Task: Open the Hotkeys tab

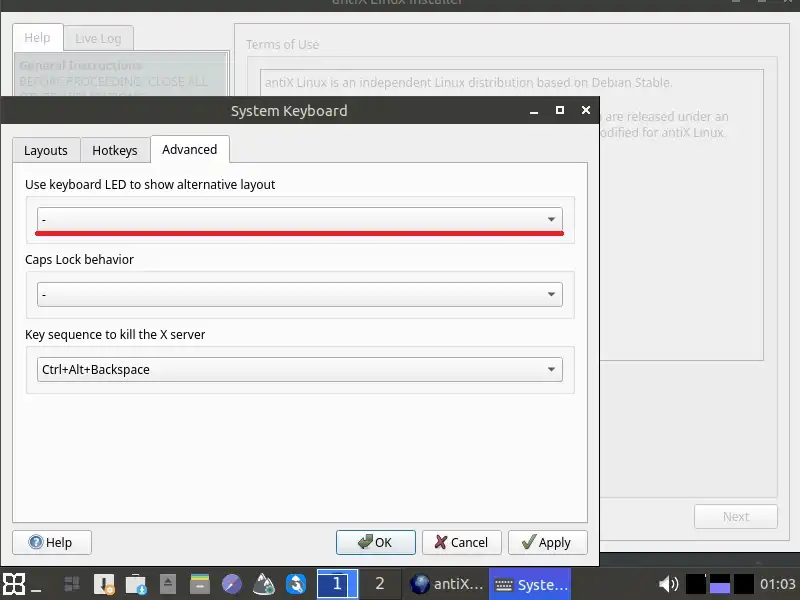Action: [x=114, y=150]
